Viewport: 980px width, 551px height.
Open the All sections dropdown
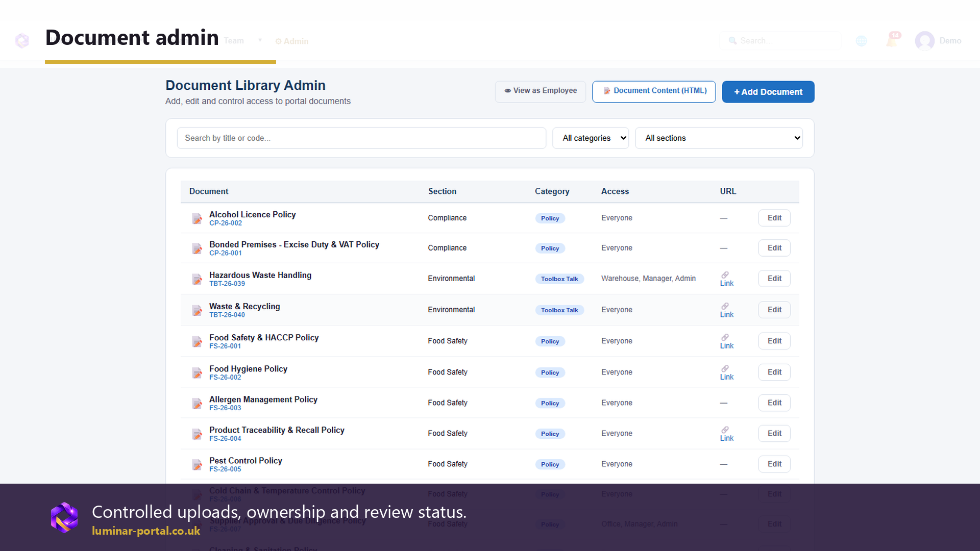[719, 138]
